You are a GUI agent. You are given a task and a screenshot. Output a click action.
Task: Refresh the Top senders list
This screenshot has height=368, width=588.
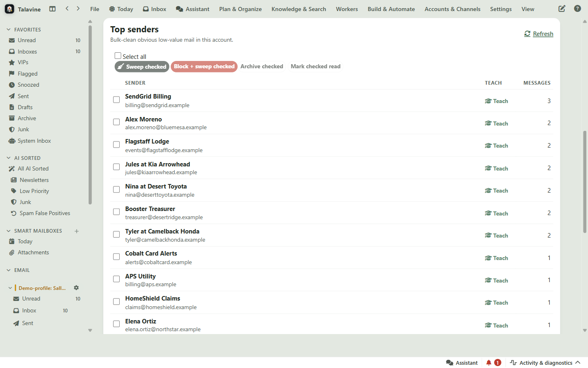click(539, 34)
